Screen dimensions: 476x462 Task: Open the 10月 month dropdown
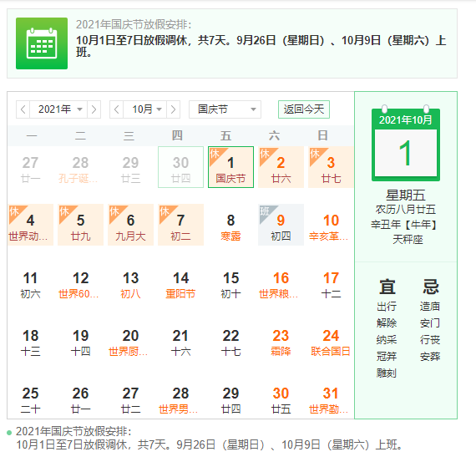(x=144, y=109)
